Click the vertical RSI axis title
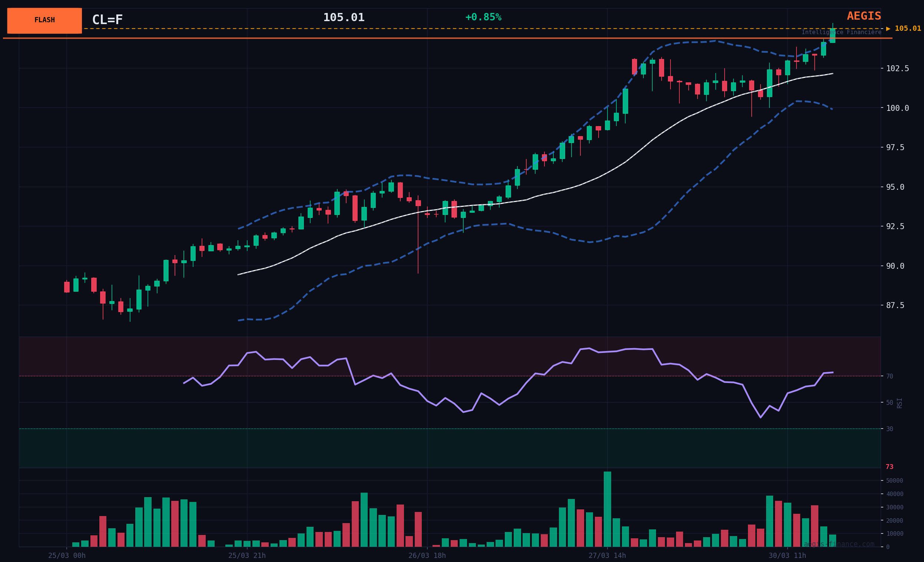 pyautogui.click(x=899, y=403)
